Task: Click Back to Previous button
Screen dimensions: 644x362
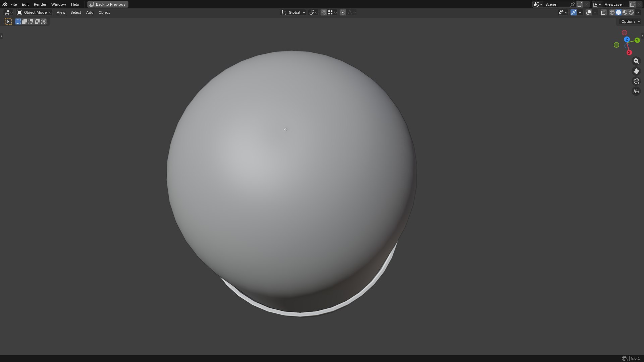Action: click(x=108, y=4)
